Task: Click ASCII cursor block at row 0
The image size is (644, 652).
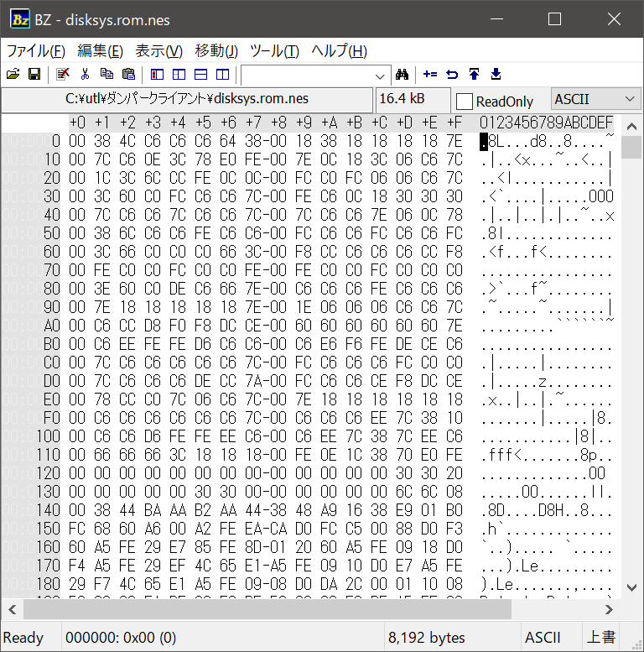Action: click(484, 141)
